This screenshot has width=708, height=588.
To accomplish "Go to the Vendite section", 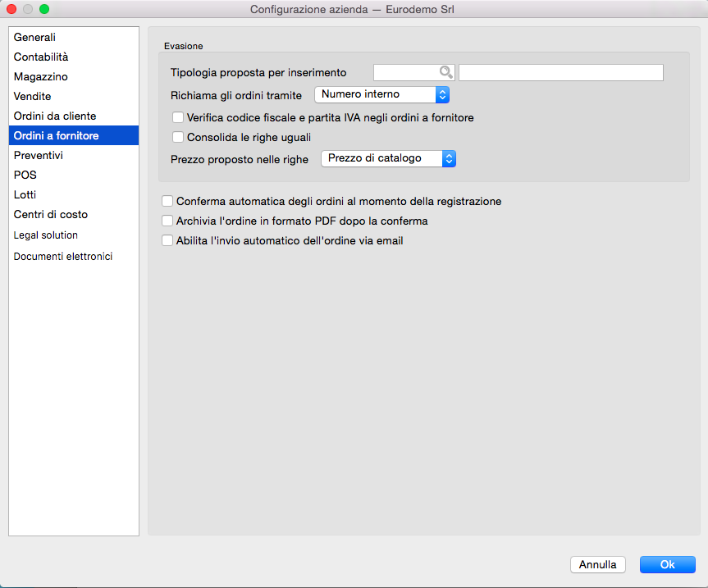I will tap(33, 97).
